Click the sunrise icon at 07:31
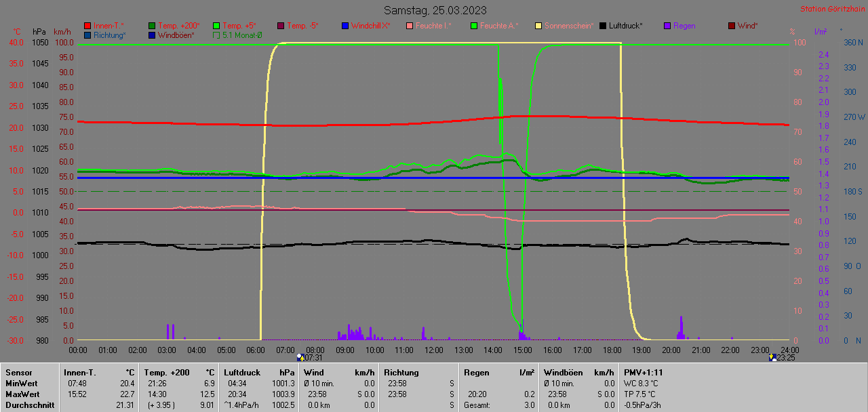Viewport: 868px width, 412px height. [300, 357]
